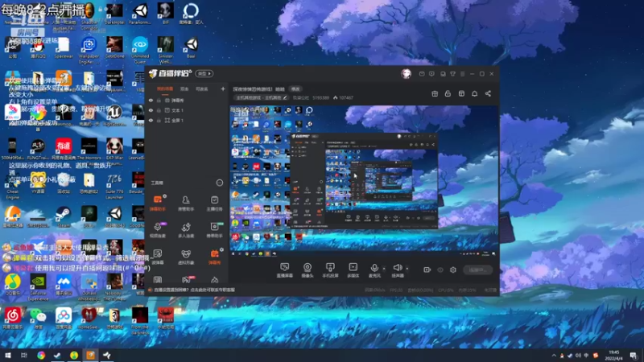Open the 房管助手 tool
Viewport: 644px width, 362px height.
[186, 204]
